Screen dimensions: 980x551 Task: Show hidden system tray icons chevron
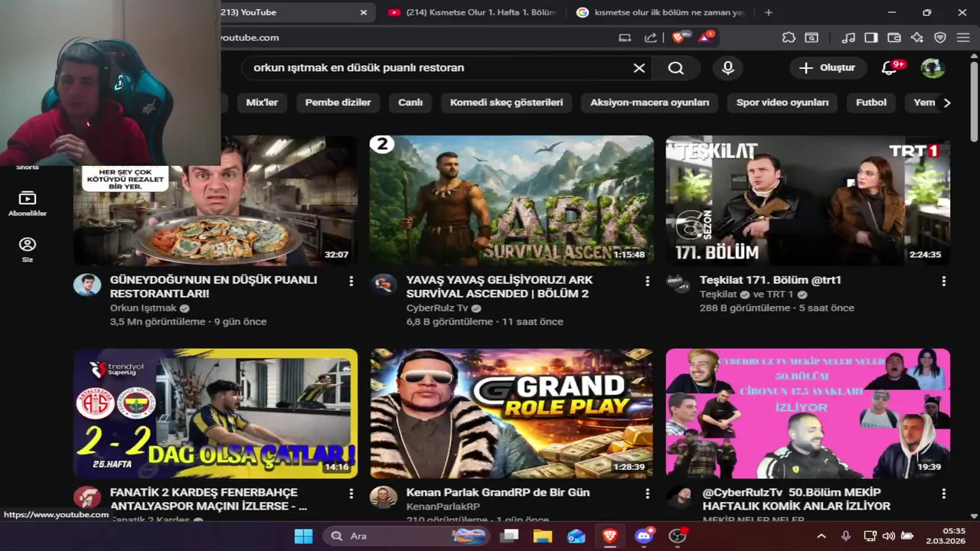tap(822, 536)
